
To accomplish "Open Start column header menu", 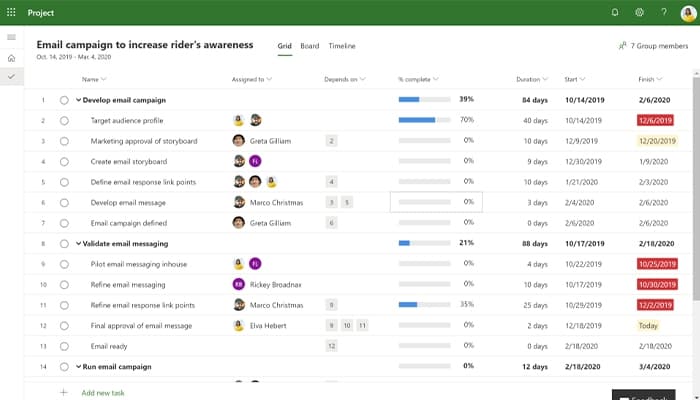I will coord(575,79).
